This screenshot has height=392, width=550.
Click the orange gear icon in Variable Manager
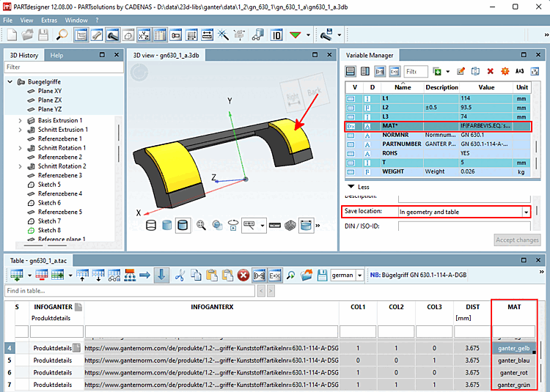505,71
